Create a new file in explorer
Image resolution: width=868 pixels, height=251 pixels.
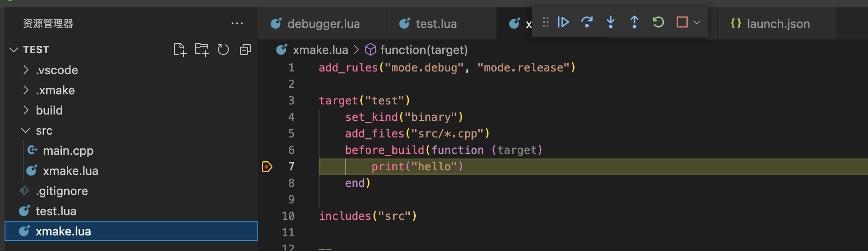coord(179,49)
